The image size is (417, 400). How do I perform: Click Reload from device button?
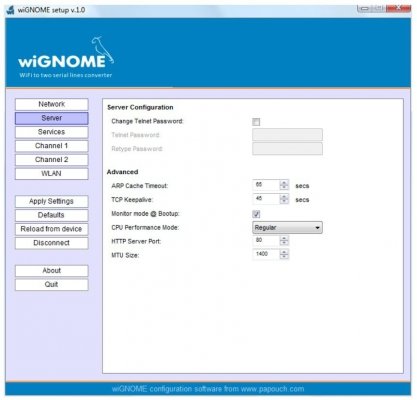click(x=52, y=229)
